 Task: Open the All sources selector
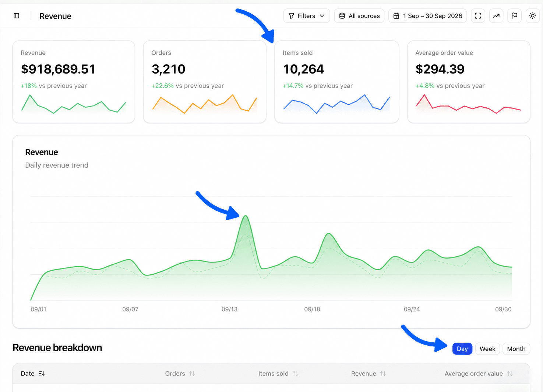[359, 16]
